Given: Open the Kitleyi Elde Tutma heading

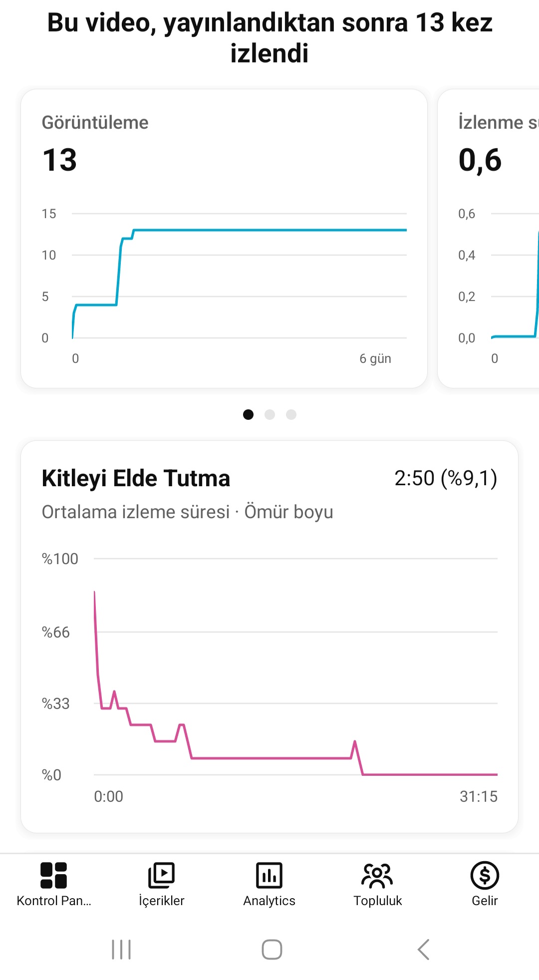Looking at the screenshot, I should point(136,478).
